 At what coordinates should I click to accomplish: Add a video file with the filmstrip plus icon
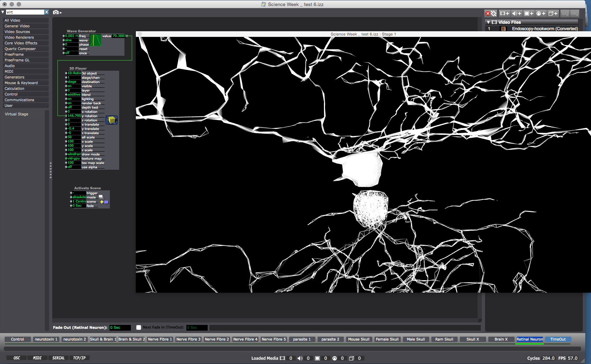[x=504, y=13]
